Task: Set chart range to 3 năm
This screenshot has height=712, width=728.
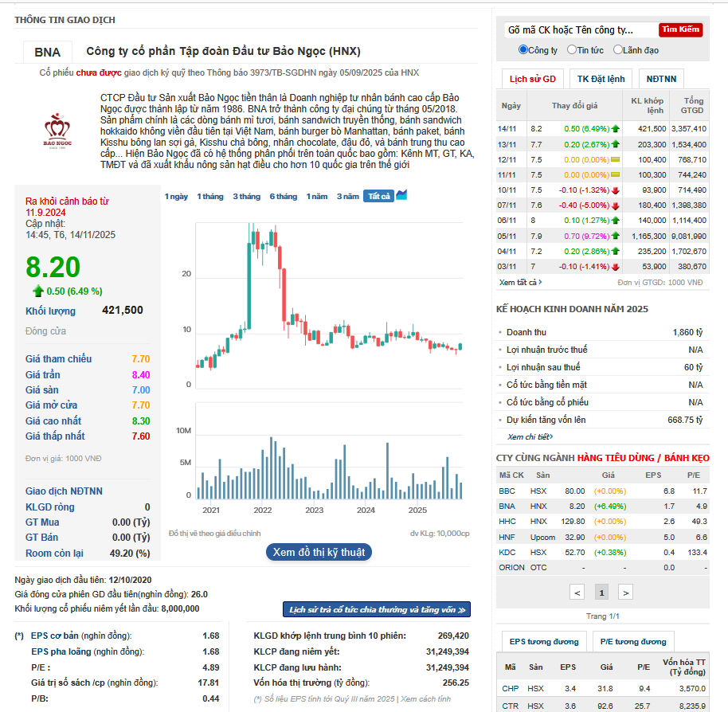Action: pos(348,197)
